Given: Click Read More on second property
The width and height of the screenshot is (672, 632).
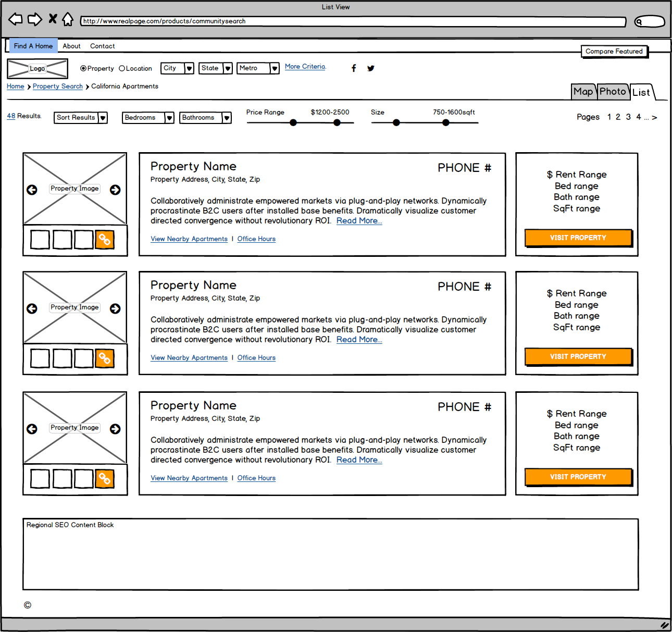Looking at the screenshot, I should click(x=359, y=340).
